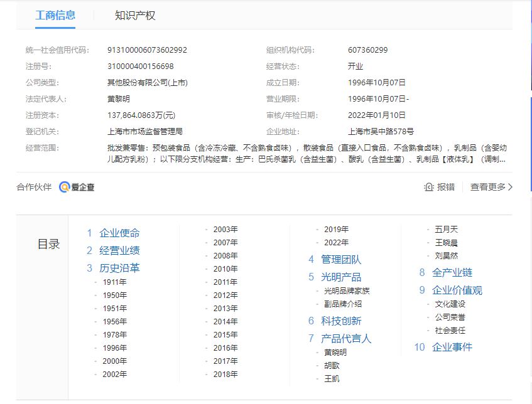Open the 王凯 entry
532x404 pixels.
(x=332, y=379)
